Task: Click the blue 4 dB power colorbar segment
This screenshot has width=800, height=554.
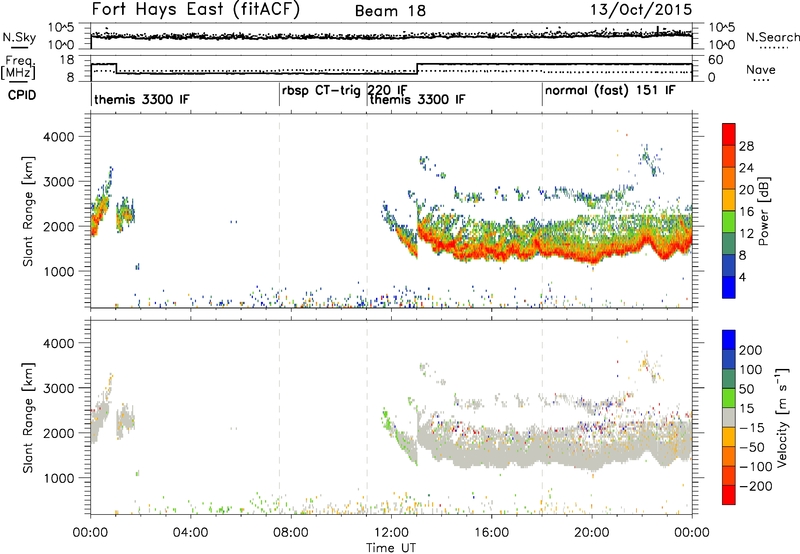Action: (x=729, y=287)
